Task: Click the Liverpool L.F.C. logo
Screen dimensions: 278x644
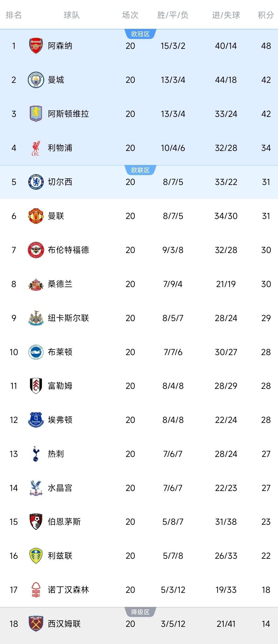Action: (x=36, y=148)
